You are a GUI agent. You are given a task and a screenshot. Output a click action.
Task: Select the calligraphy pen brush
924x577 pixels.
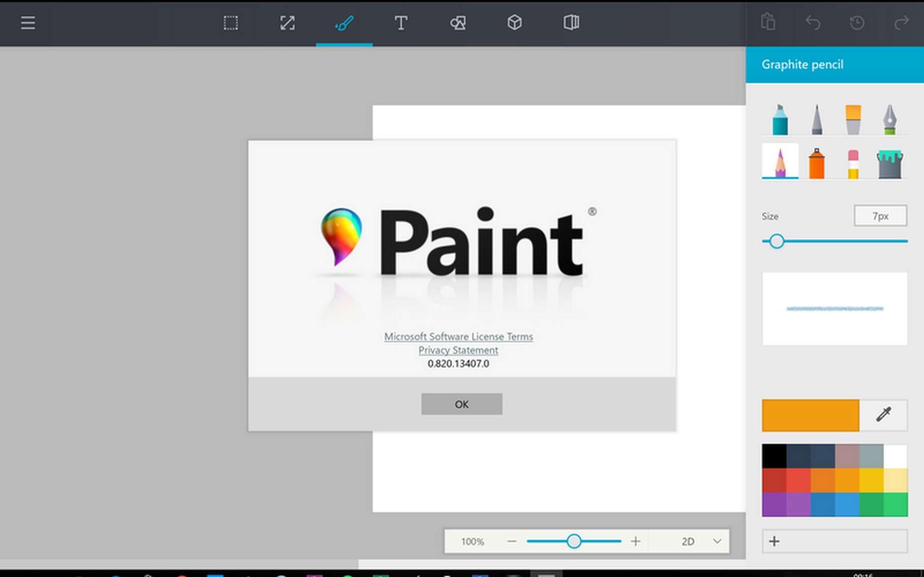(888, 119)
